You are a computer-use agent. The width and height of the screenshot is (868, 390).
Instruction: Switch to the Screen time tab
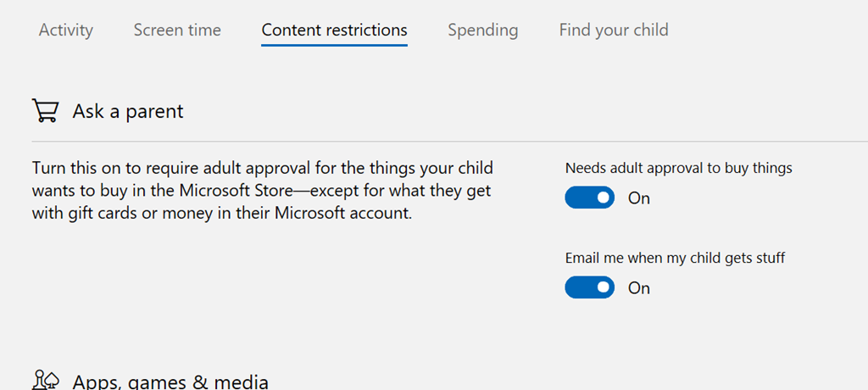click(177, 31)
